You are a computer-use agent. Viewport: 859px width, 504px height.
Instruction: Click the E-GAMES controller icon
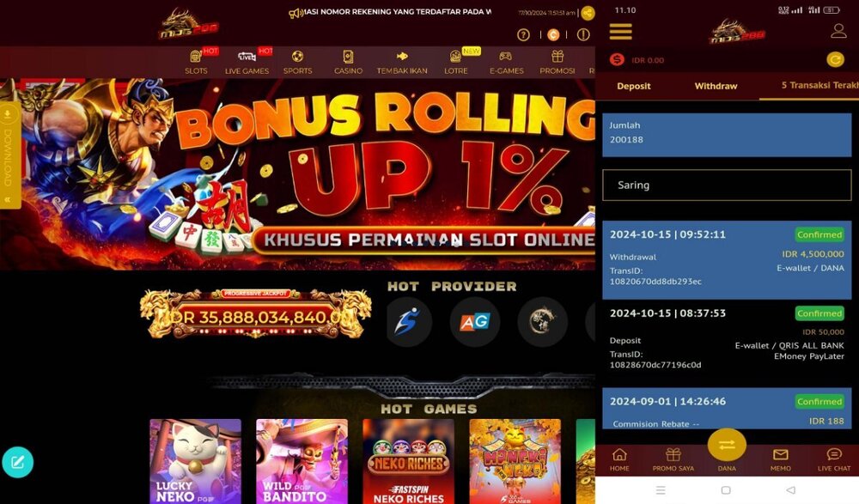click(x=506, y=56)
